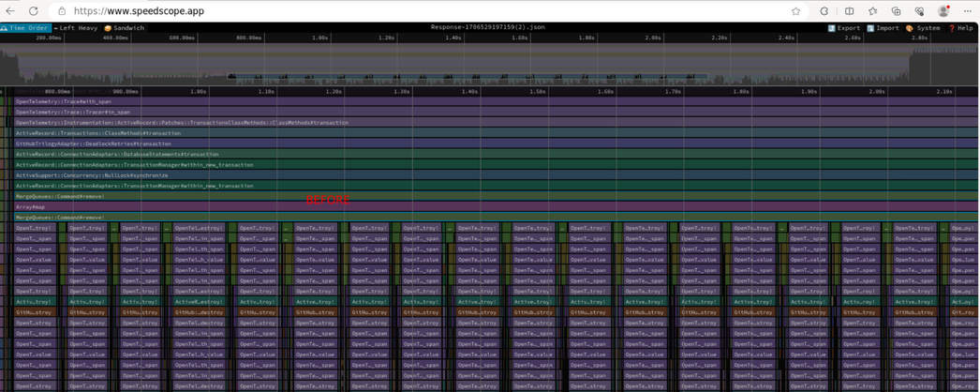Open browser Collections icon
This screenshot has height=392, width=980.
point(896,11)
